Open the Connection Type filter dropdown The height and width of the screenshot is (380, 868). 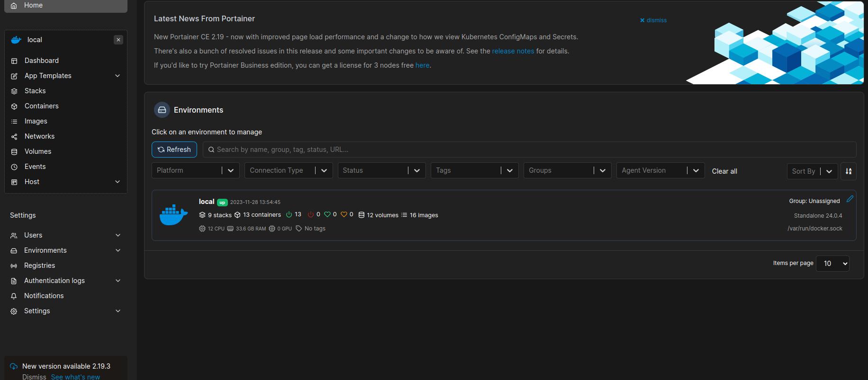click(x=288, y=170)
